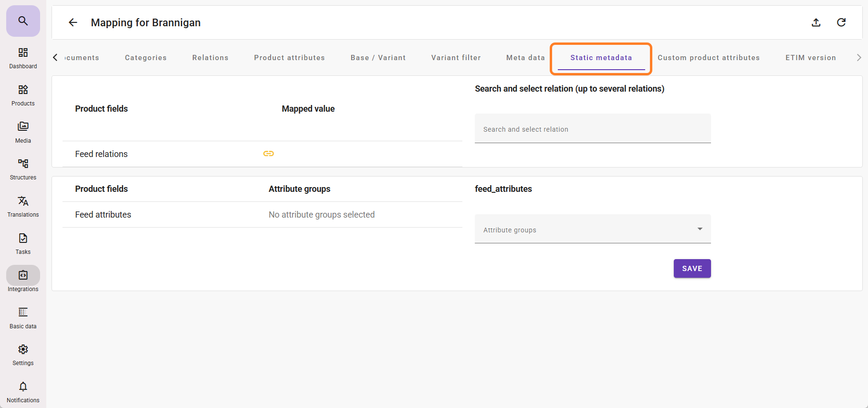868x408 pixels.
Task: Click the upload icon in header
Action: (x=816, y=22)
